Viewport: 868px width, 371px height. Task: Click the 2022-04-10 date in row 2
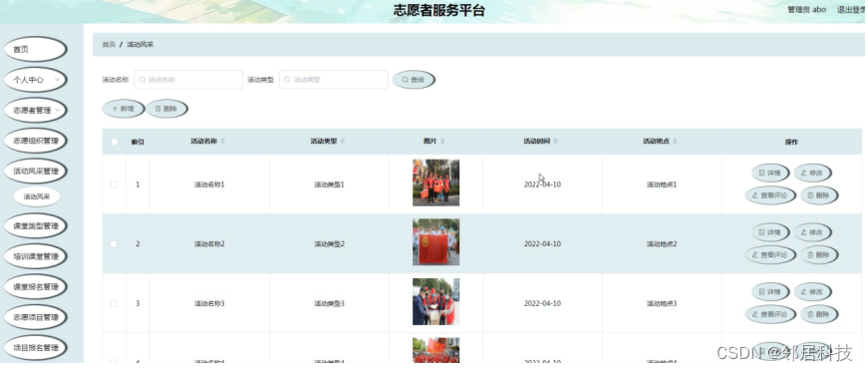click(x=542, y=243)
